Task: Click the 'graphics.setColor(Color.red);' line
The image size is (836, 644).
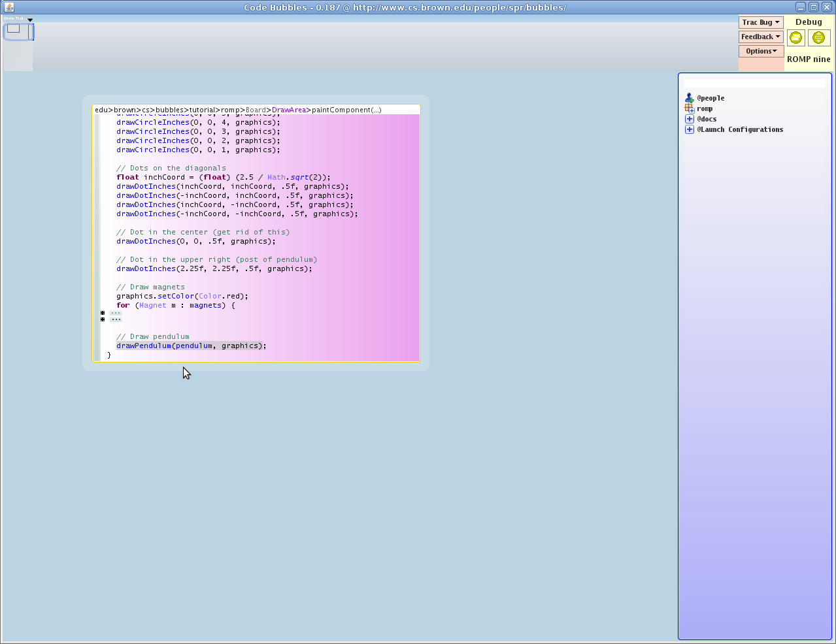Action: click(182, 296)
